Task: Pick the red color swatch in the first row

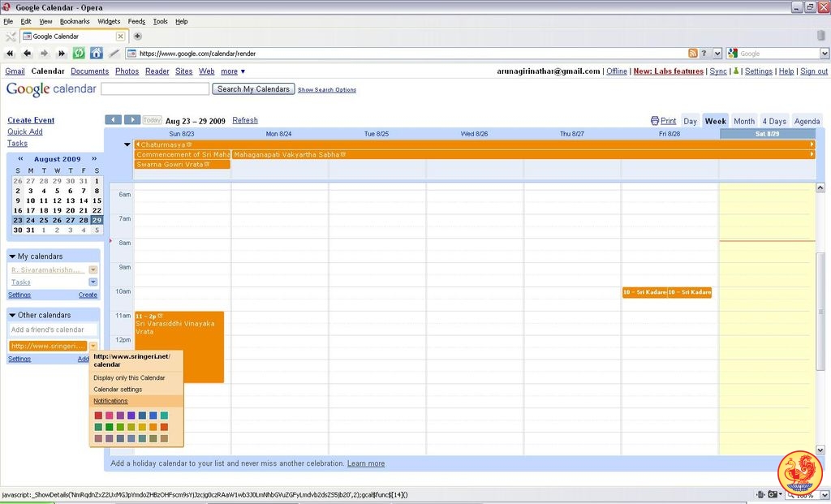Action: tap(98, 416)
